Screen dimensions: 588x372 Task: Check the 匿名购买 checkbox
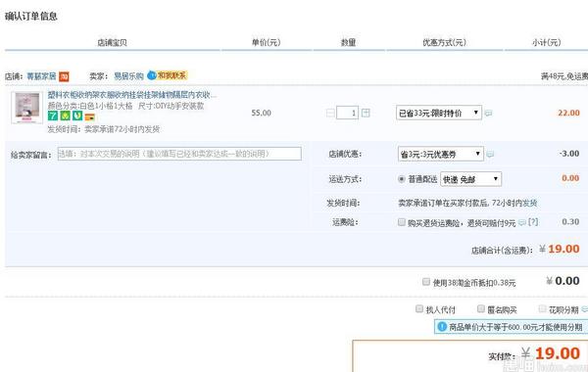click(481, 308)
